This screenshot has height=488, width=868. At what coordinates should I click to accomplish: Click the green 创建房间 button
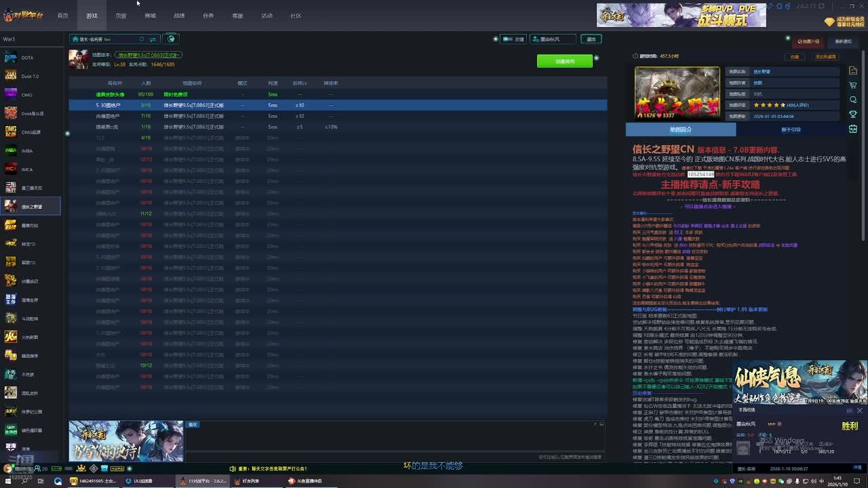(564, 61)
